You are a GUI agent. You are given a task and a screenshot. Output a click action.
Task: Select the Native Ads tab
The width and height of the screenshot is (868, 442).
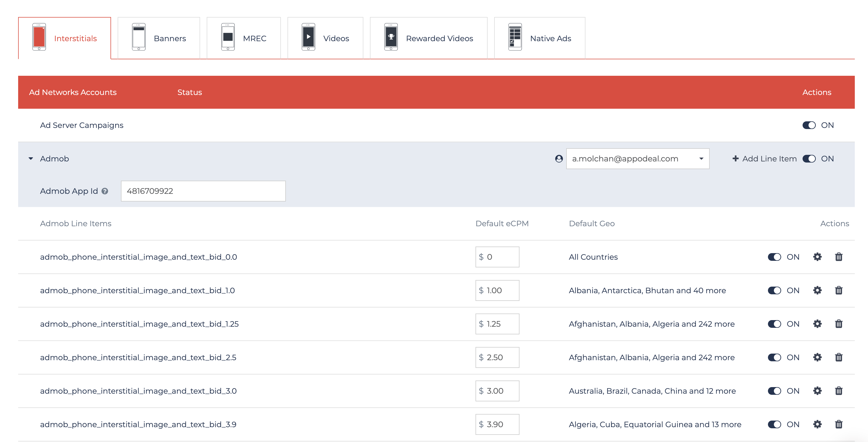(x=540, y=38)
